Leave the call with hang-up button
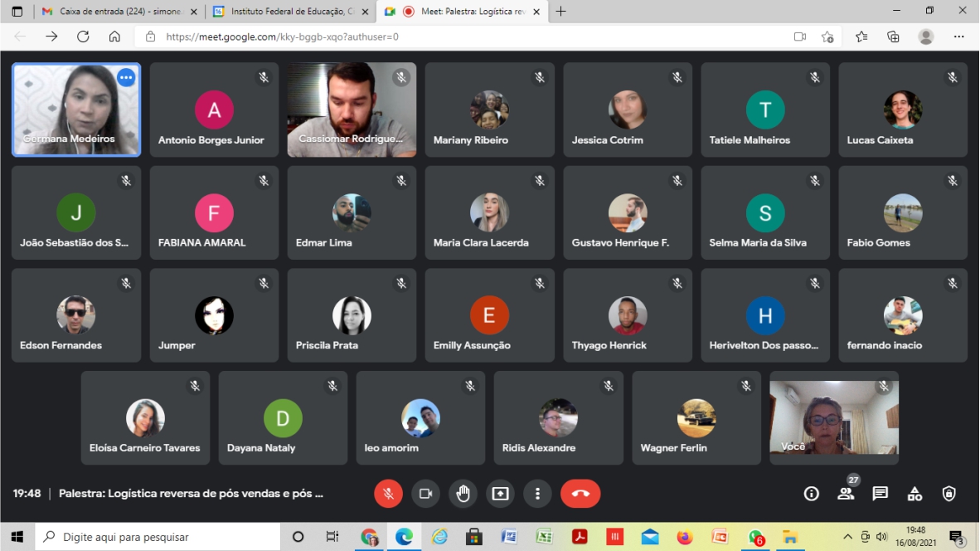 coord(580,494)
